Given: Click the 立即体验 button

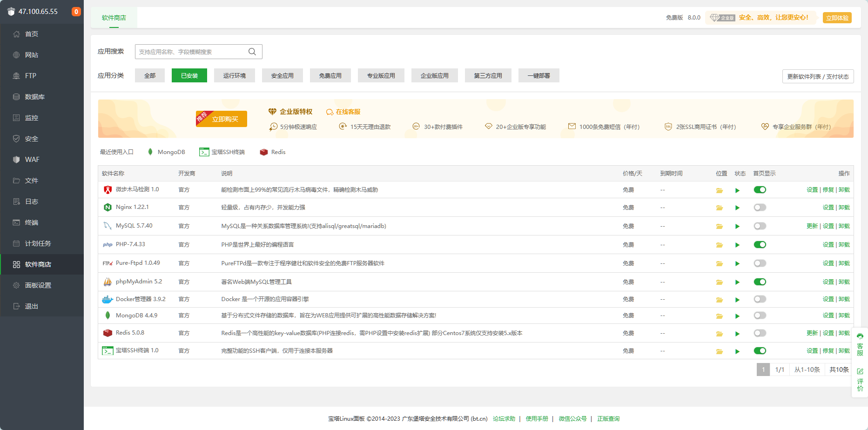Looking at the screenshot, I should coord(837,17).
